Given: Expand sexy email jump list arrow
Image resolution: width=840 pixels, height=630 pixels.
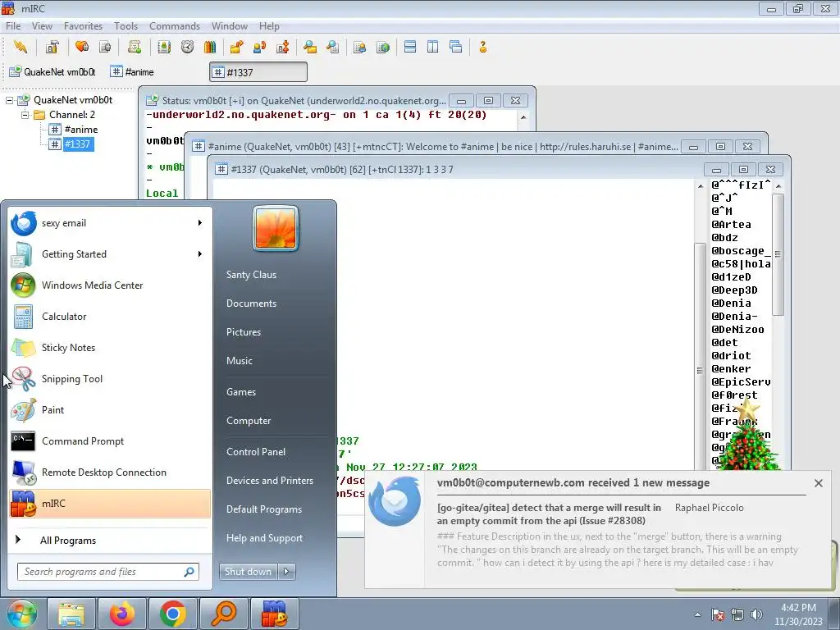Looking at the screenshot, I should [x=200, y=223].
